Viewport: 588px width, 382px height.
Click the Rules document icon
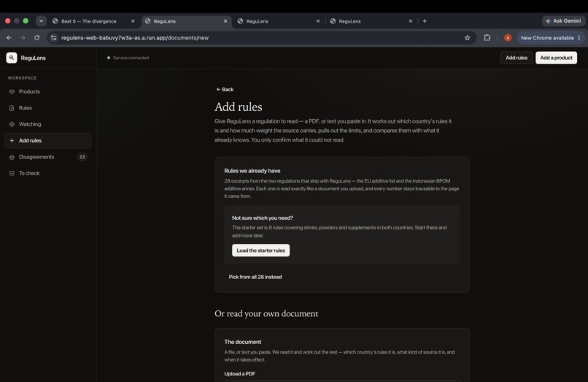12,108
